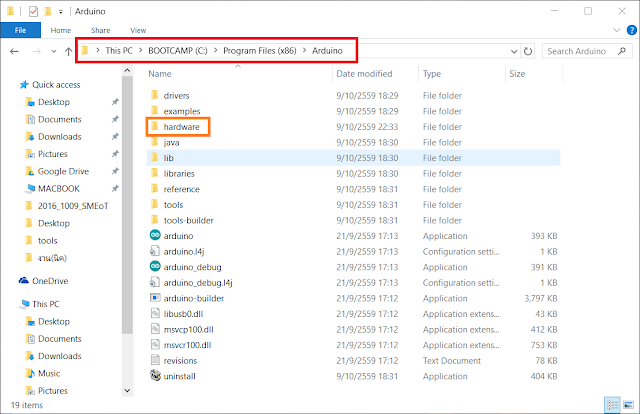Switch to the Home ribbon tab
Image resolution: width=640 pixels, height=414 pixels.
60,30
